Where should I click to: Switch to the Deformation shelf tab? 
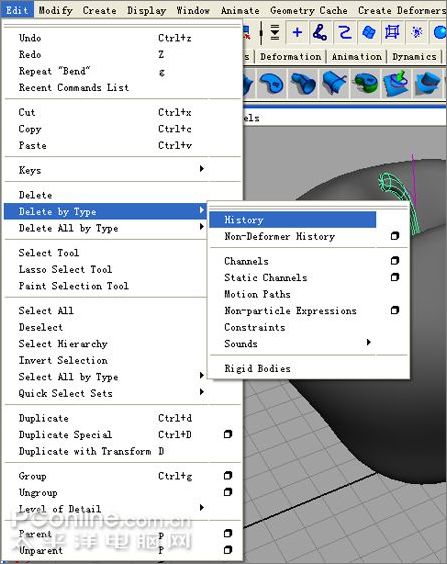point(290,57)
